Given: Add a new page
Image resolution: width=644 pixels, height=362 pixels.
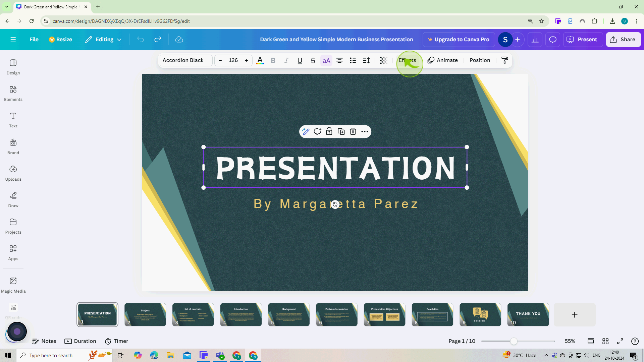Looking at the screenshot, I should tap(575, 315).
